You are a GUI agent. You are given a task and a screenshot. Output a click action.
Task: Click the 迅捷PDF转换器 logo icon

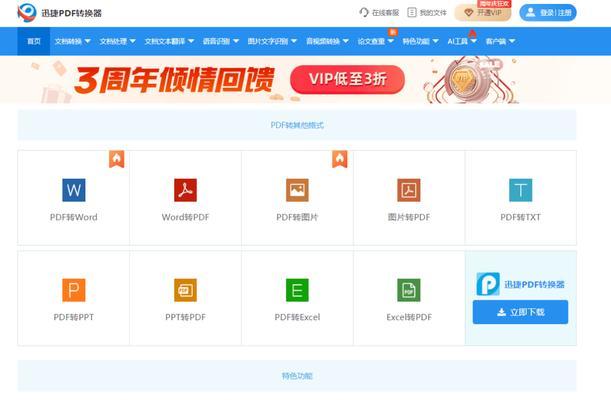[x=27, y=12]
